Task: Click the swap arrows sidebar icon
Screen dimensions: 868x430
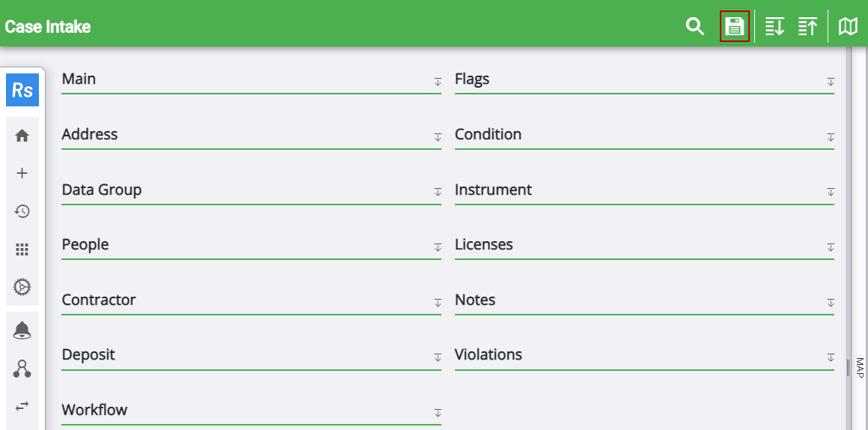Action: 22,405
